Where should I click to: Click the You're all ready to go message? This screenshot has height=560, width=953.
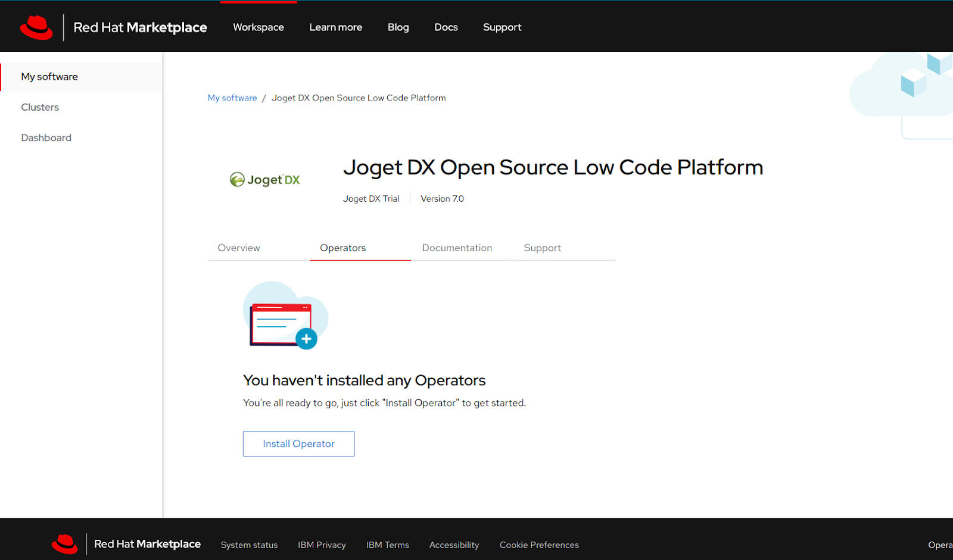click(x=385, y=403)
